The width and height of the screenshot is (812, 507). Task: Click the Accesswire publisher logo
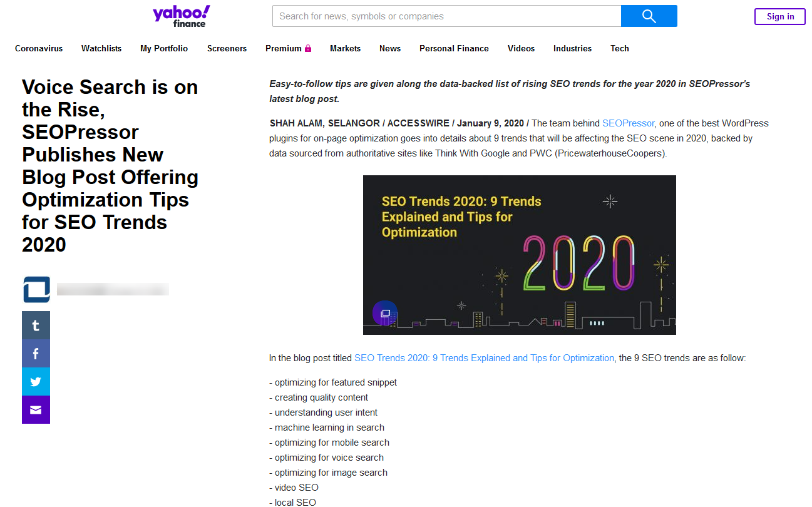[36, 289]
